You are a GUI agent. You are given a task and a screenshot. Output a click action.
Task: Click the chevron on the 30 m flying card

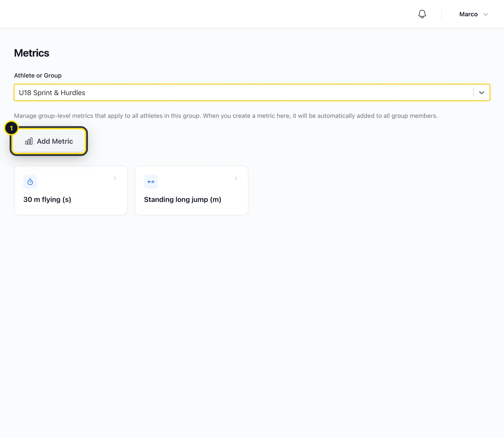pos(115,178)
